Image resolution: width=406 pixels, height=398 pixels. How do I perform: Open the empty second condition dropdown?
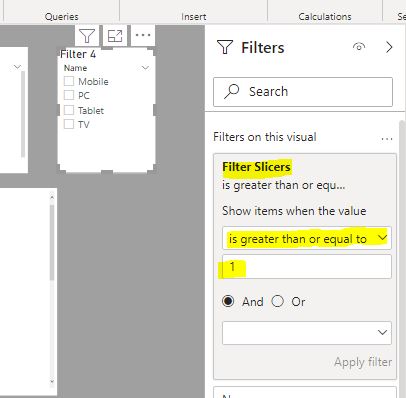[307, 333]
